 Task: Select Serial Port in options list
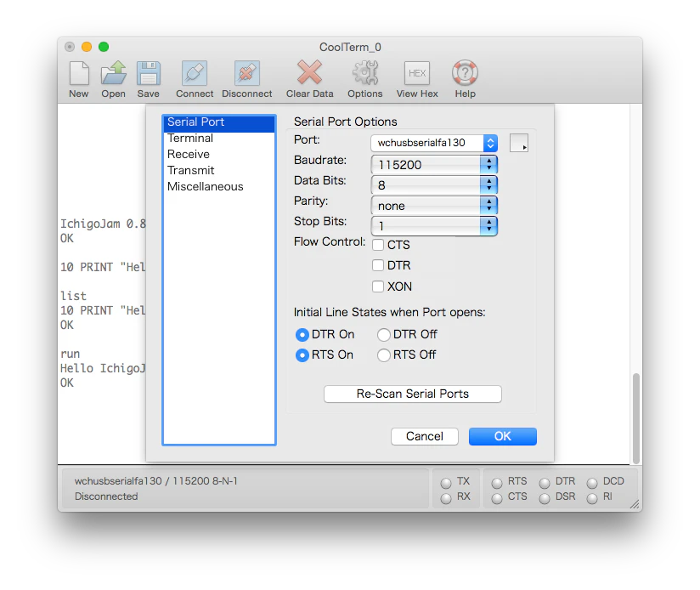pos(219,122)
